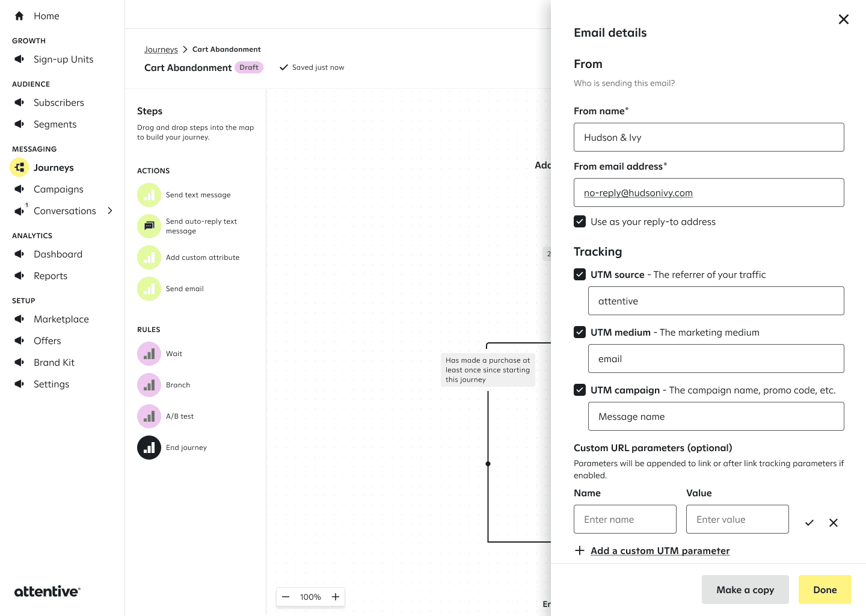
Task: Select the Branch rule icon
Action: 149,385
